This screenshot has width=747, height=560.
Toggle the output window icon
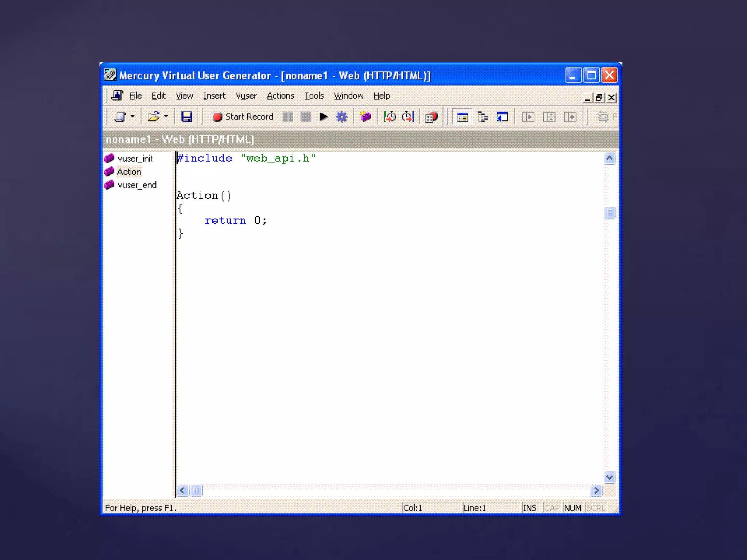point(502,117)
